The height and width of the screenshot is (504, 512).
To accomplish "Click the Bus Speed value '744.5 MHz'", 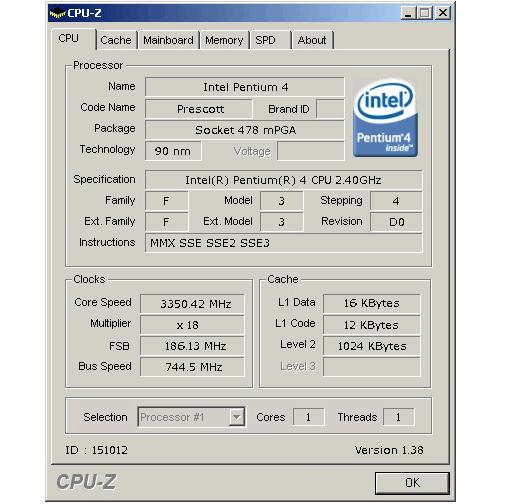I will [192, 367].
